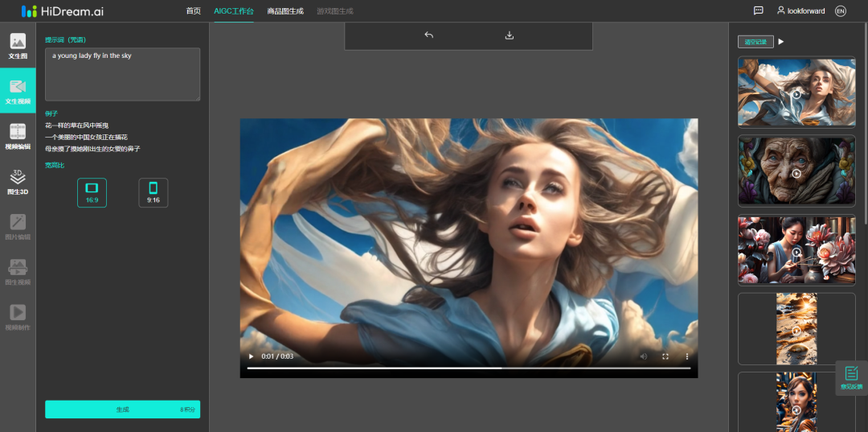The image size is (868, 432).
Task: Select the 9:16 aspect ratio
Action: coord(154,193)
